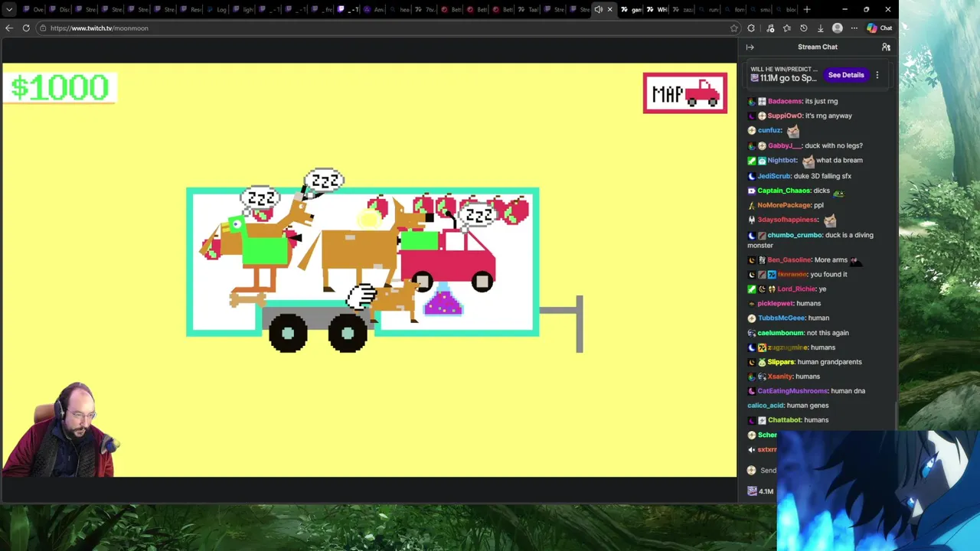This screenshot has width=980, height=551.
Task: Click the channel points icon by Send
Action: tap(752, 471)
